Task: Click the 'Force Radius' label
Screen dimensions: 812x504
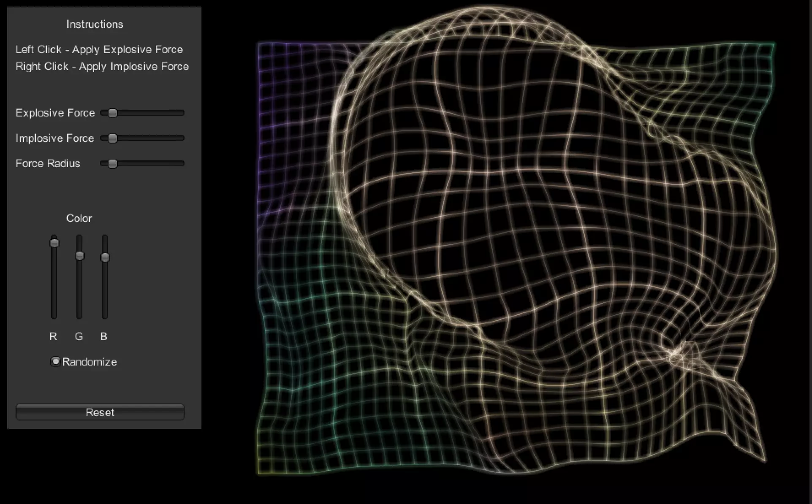Action: coord(48,163)
